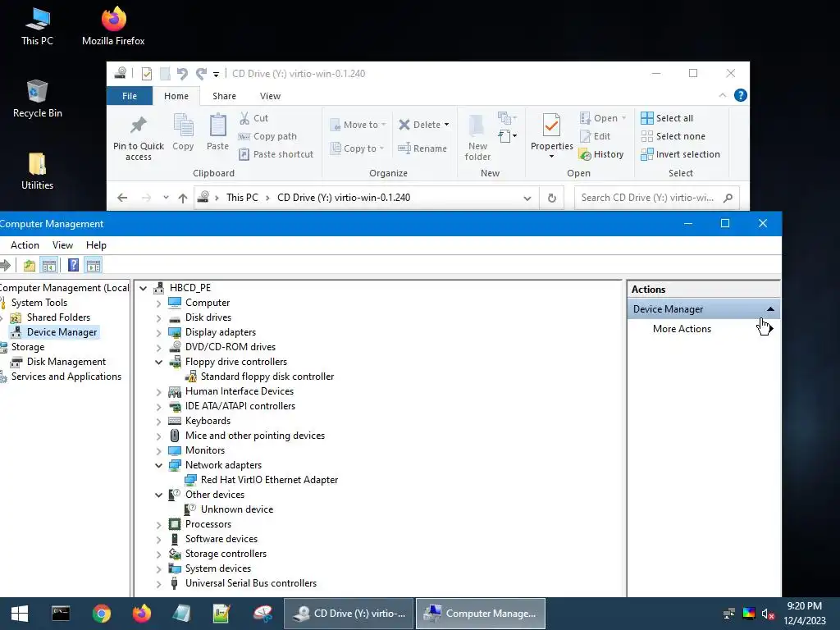
Task: Click Delete X icon in Organize group
Action: click(404, 125)
